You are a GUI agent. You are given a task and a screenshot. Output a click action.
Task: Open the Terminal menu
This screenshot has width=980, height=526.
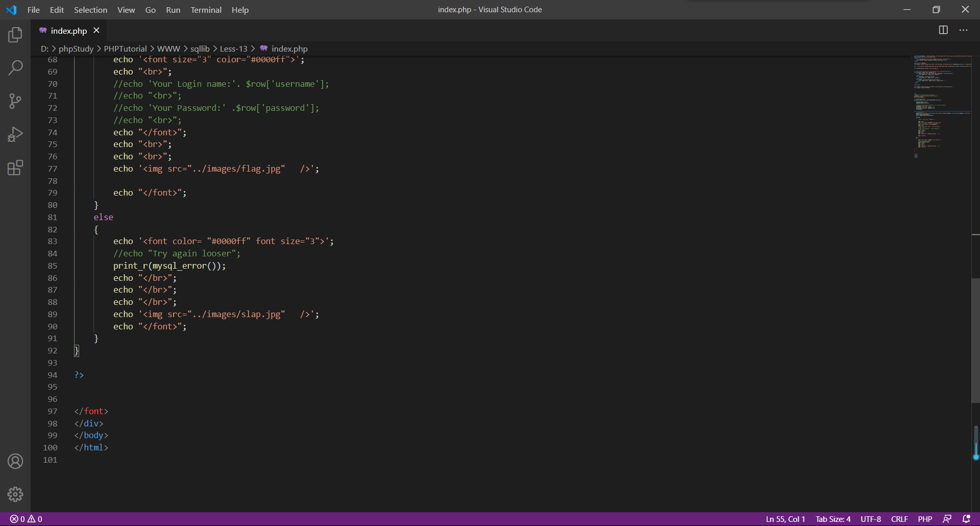[206, 10]
